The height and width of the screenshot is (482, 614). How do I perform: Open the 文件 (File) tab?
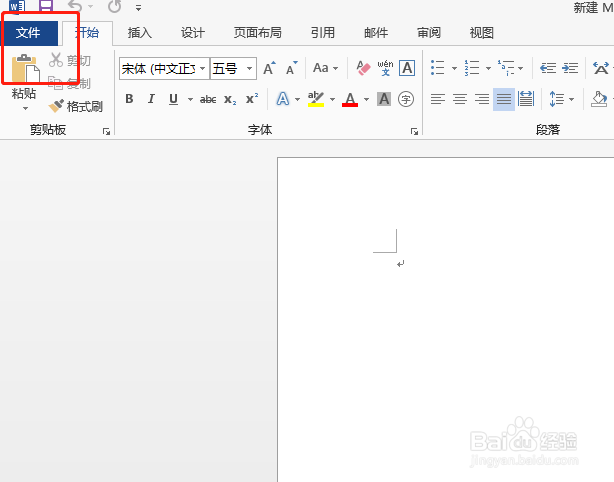point(28,33)
